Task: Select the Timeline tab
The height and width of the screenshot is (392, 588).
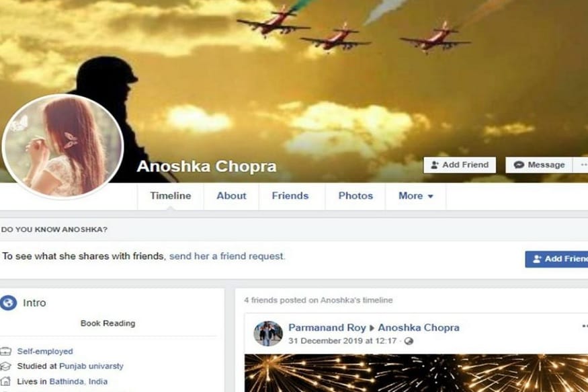Action: click(x=171, y=196)
